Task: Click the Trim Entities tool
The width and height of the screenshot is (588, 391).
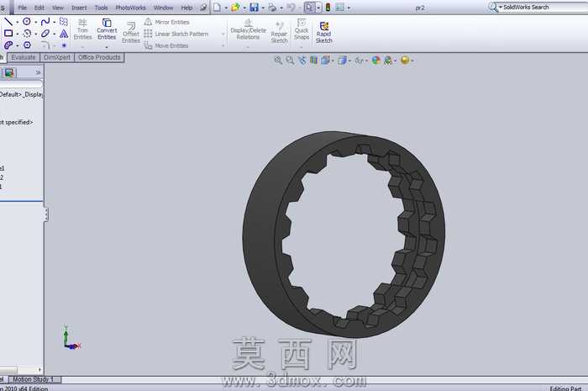Action: pos(82,29)
